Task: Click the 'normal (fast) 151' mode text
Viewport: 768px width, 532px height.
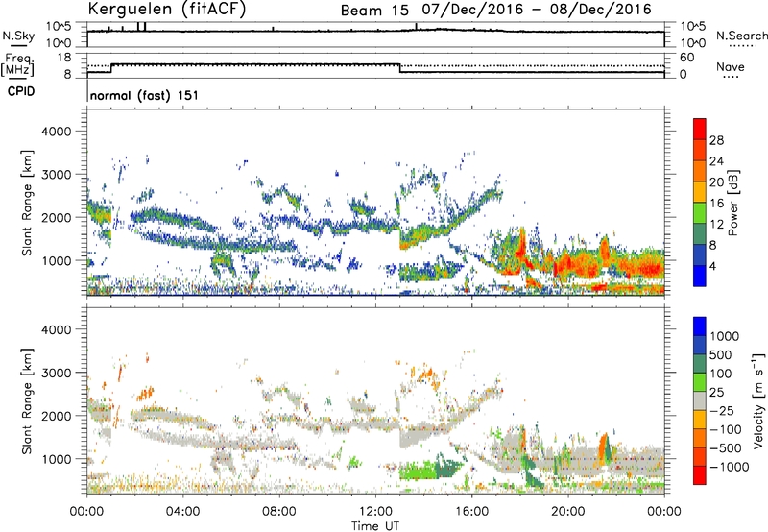Action: tap(145, 95)
